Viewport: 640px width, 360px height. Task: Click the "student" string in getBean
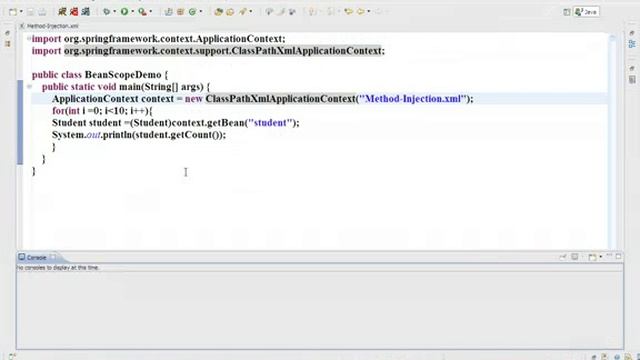[x=270, y=123]
